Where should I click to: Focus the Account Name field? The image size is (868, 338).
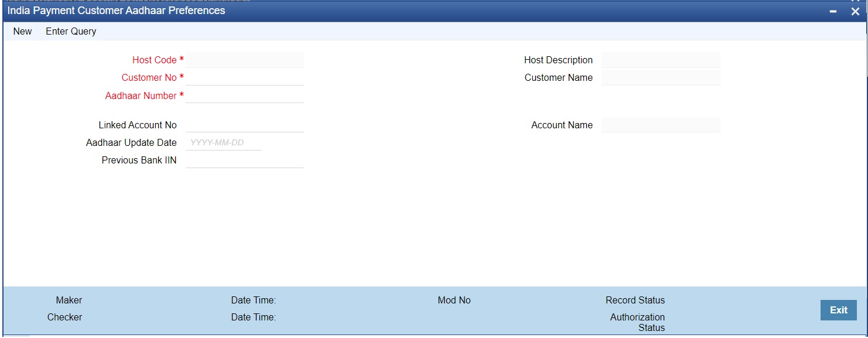pos(661,125)
